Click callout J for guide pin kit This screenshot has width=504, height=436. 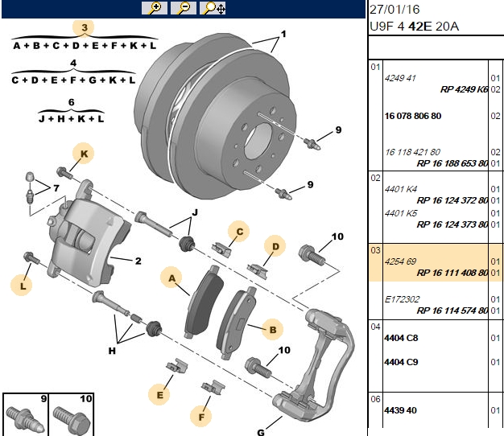pos(195,212)
